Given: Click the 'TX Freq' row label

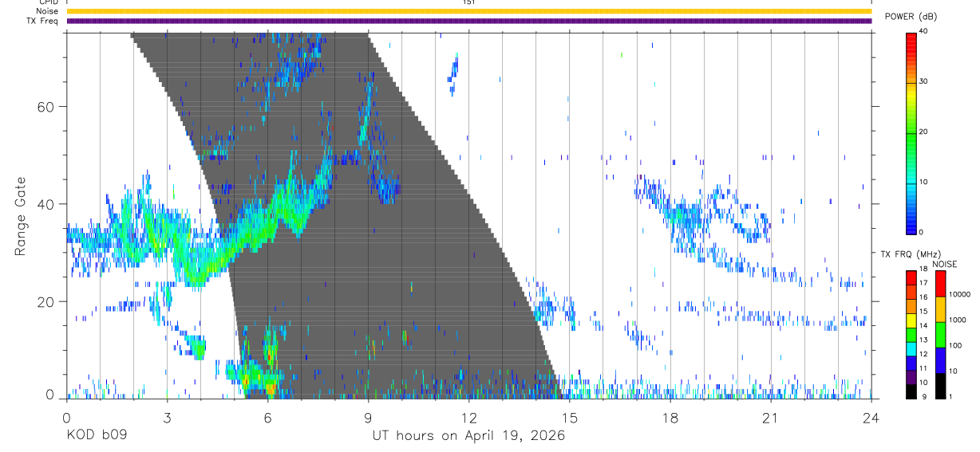Looking at the screenshot, I should [42, 21].
